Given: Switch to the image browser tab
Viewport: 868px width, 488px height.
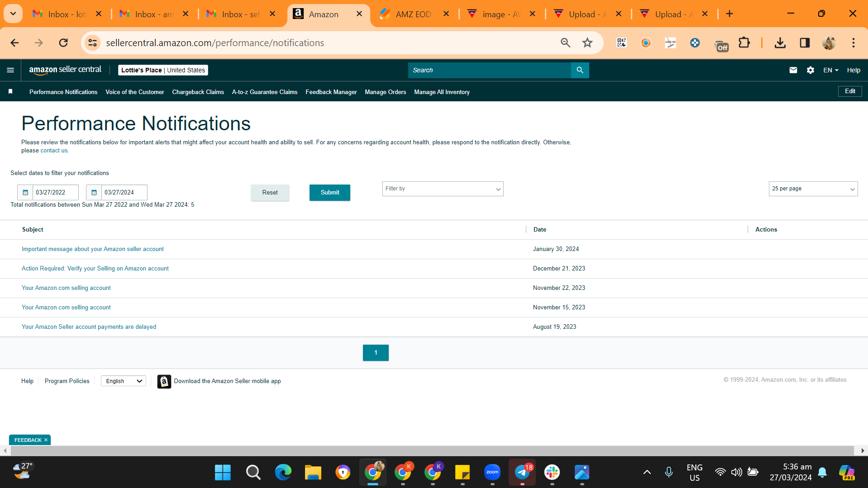Looking at the screenshot, I should pyautogui.click(x=502, y=14).
